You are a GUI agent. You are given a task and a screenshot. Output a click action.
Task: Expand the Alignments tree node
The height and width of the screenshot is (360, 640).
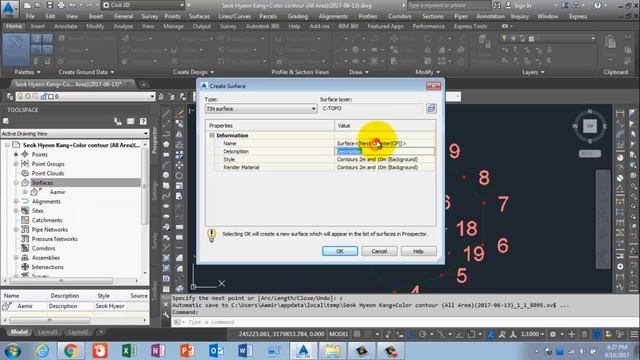(16, 201)
